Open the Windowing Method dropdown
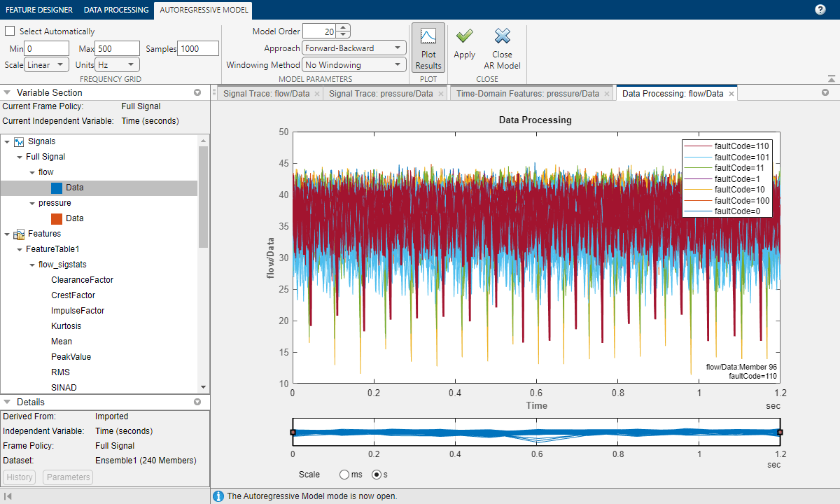 pyautogui.click(x=354, y=65)
